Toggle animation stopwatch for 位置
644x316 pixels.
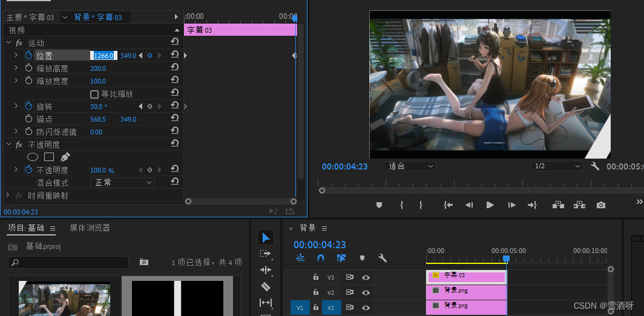(29, 56)
